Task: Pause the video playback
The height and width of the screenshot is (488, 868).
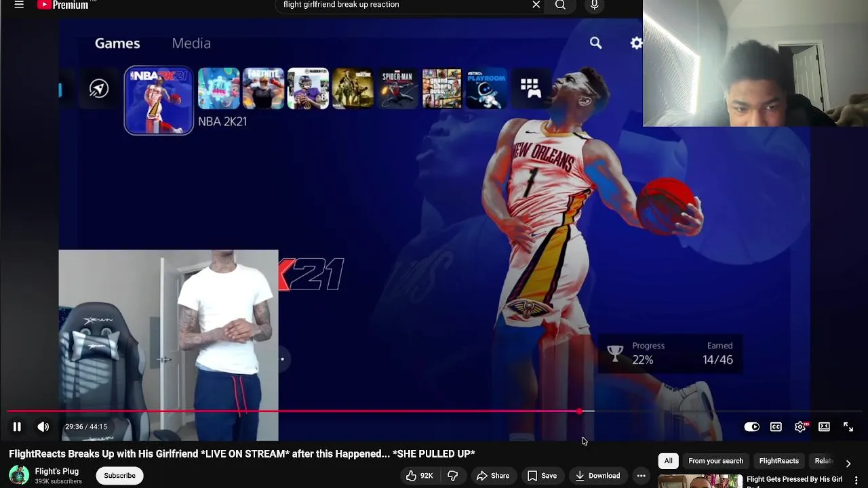Action: point(17,426)
